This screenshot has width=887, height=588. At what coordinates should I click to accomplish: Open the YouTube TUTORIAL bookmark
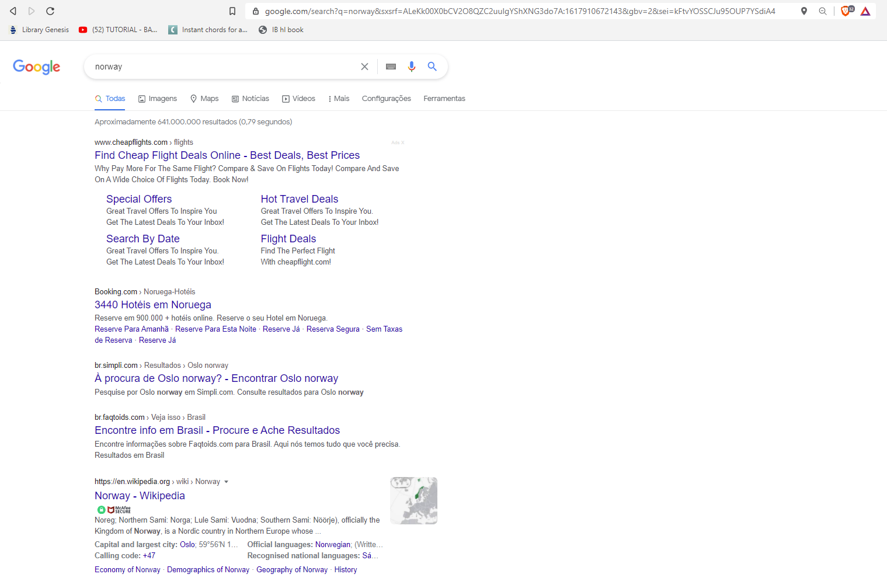click(x=118, y=30)
